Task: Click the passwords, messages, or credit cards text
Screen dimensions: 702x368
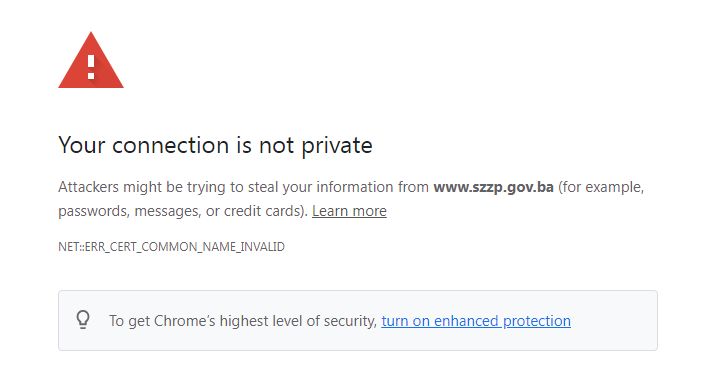Action: (183, 211)
